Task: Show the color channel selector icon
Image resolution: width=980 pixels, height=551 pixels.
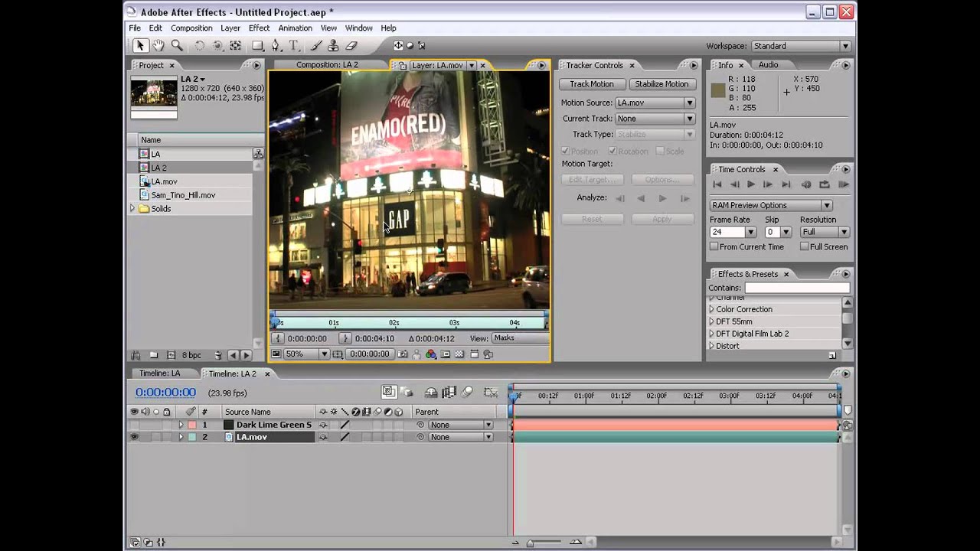Action: [430, 354]
